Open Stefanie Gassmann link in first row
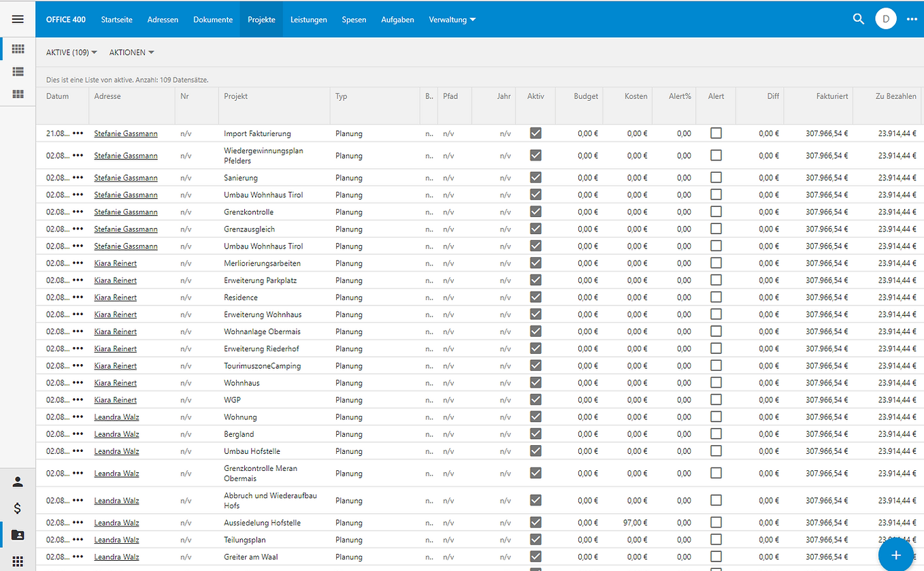 [126, 133]
